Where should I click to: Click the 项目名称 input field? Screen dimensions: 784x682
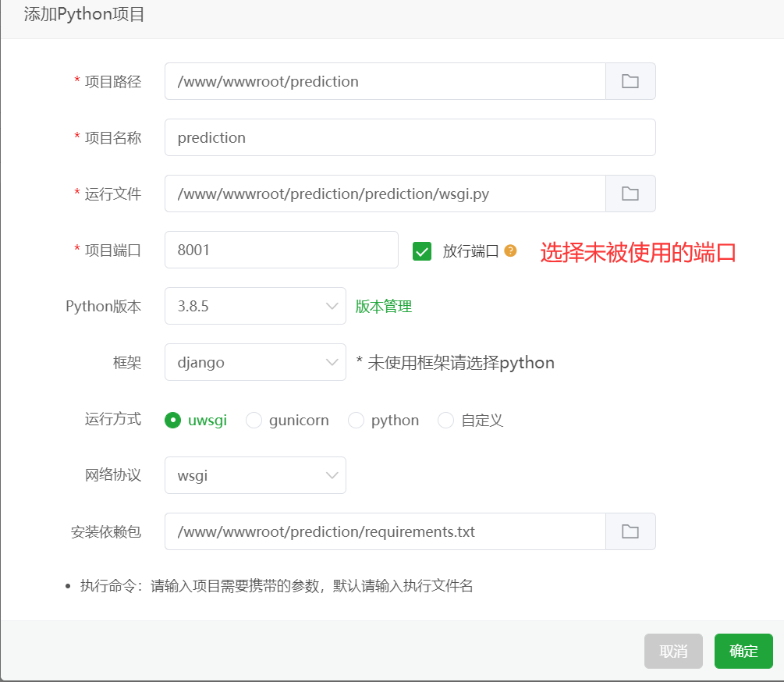click(410, 137)
